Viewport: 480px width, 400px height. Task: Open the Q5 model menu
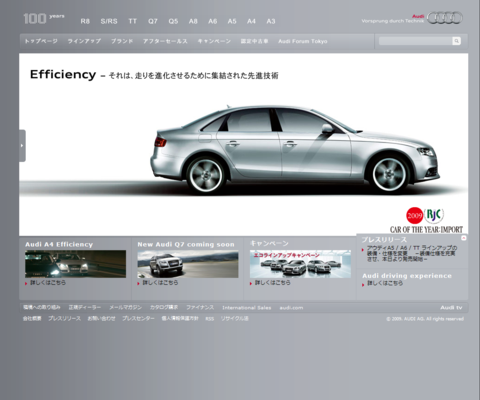(173, 21)
